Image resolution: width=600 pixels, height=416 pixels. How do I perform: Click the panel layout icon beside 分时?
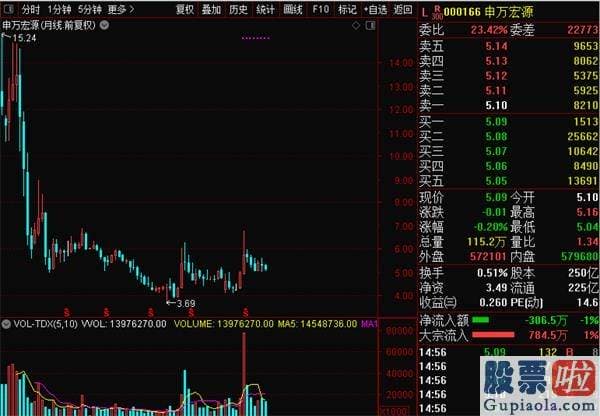pos(8,9)
